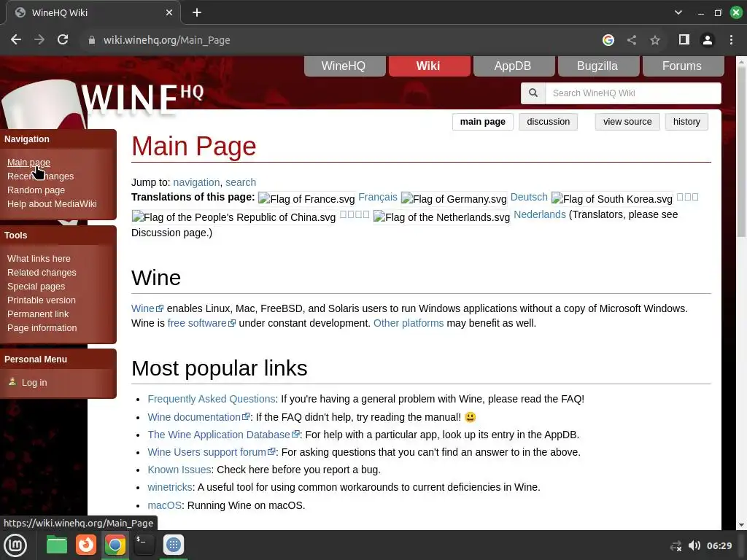Click the Jump to search link
This screenshot has width=747, height=560.
pos(241,182)
